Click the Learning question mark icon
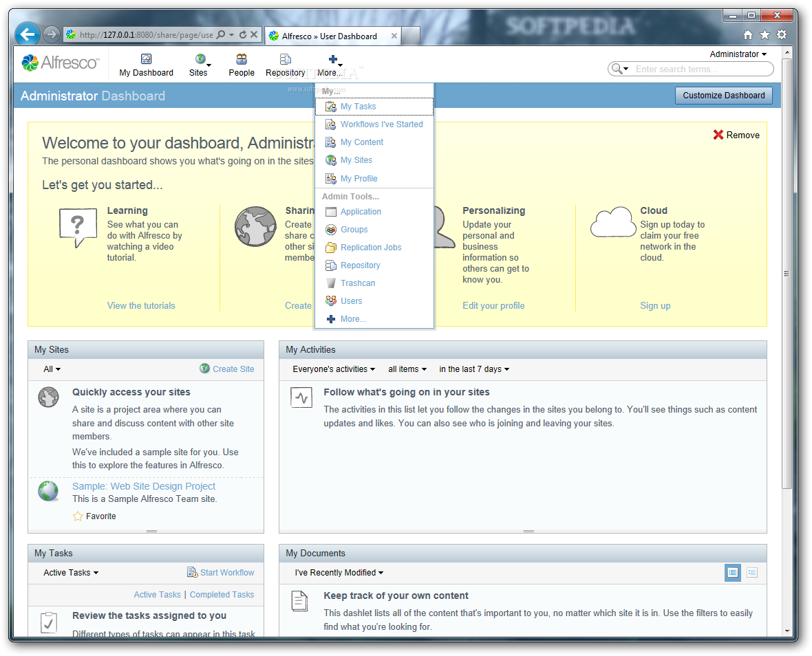This screenshot has height=656, width=812. (x=78, y=228)
